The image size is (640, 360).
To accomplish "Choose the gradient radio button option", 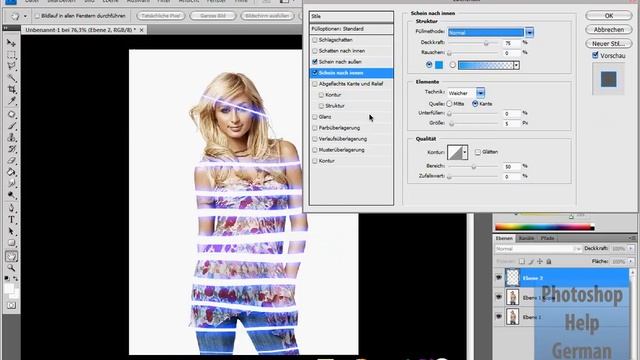I will click(x=453, y=65).
